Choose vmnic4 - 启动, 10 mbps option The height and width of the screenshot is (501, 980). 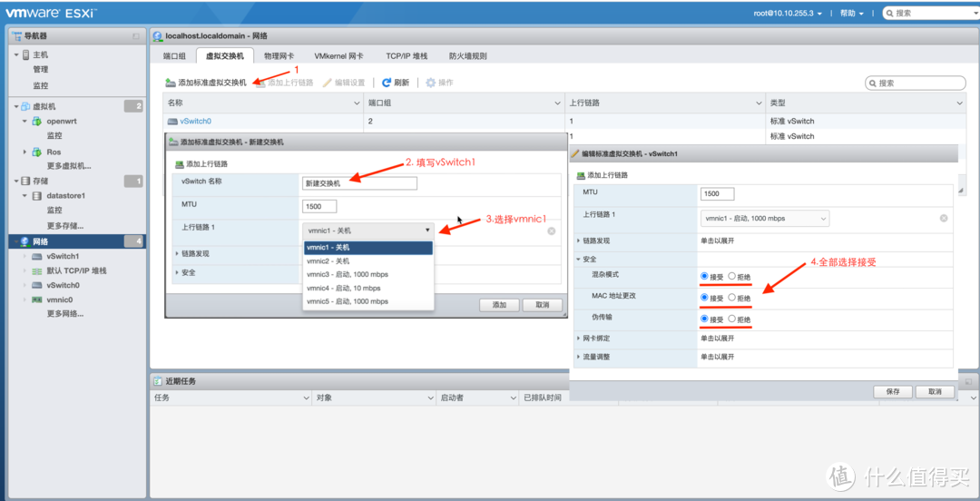click(368, 289)
